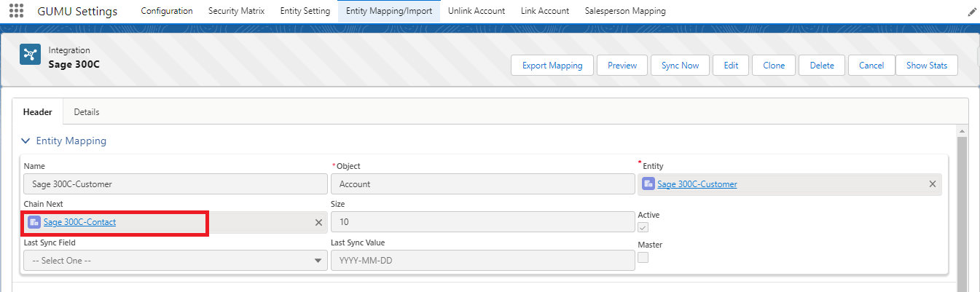Switch to the Header tab
980x292 pixels.
coord(38,112)
